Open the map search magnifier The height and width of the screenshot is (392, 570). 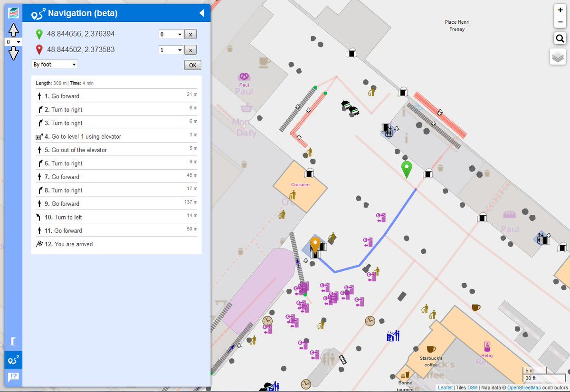(x=560, y=38)
